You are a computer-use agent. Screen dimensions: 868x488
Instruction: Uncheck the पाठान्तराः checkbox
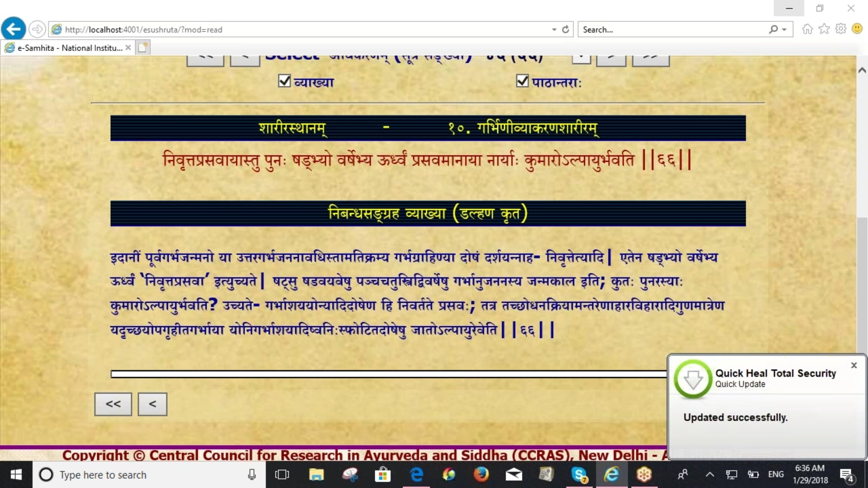tap(522, 81)
